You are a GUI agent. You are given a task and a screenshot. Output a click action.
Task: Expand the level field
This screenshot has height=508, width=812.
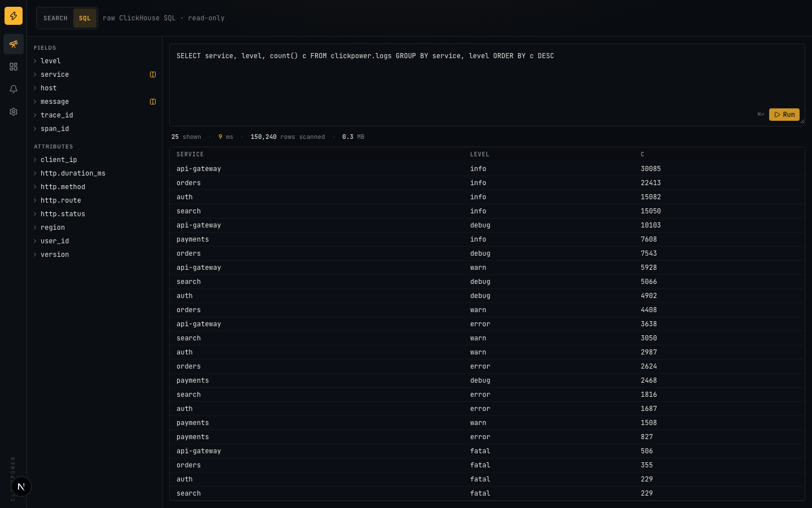pyautogui.click(x=94, y=61)
